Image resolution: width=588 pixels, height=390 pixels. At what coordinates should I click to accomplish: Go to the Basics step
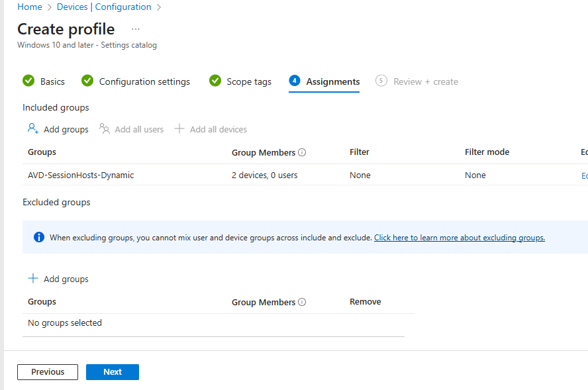(52, 81)
